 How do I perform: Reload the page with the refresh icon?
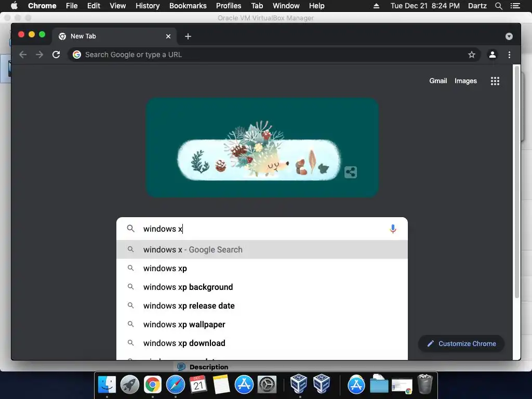(56, 55)
